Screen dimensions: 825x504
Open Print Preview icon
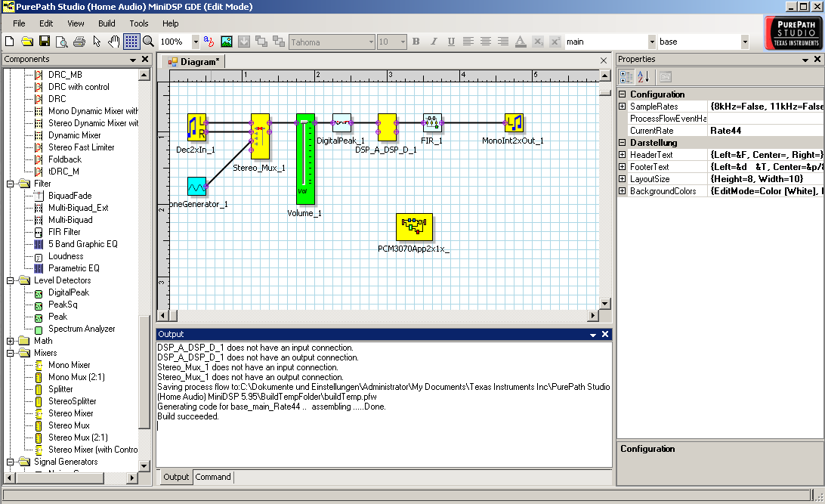(61, 42)
